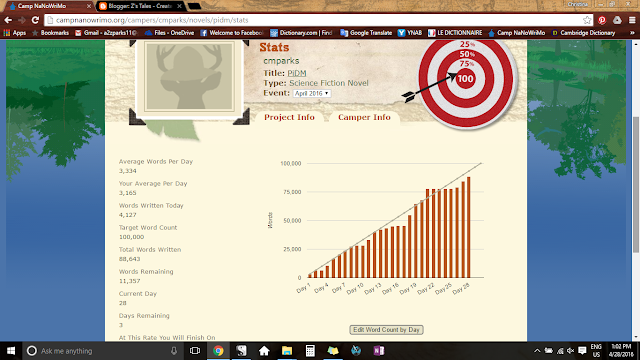Viewport: 640px width, 360px height.
Task: Open the Google Translate bookmark
Action: tap(366, 33)
